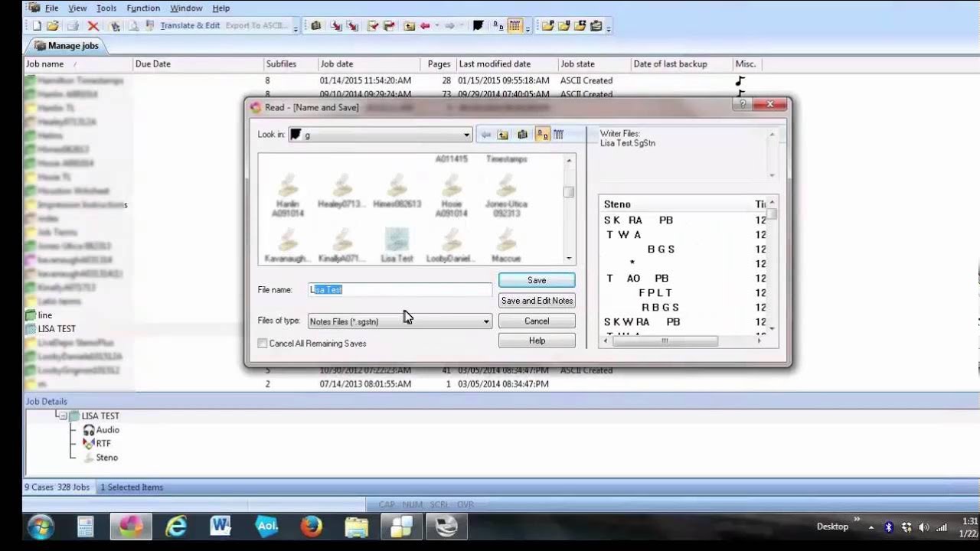This screenshot has height=551, width=980.
Task: Launch Firefox from the taskbar
Action: [311, 526]
